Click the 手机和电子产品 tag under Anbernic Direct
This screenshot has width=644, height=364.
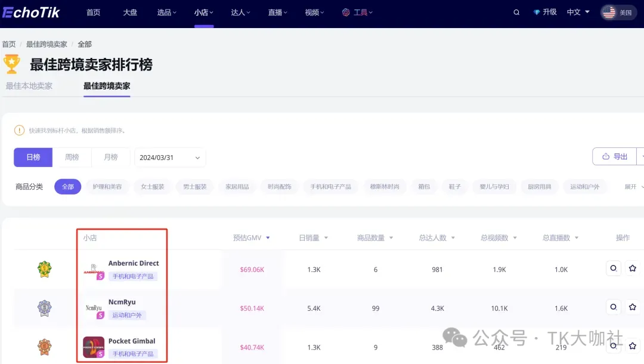click(132, 276)
